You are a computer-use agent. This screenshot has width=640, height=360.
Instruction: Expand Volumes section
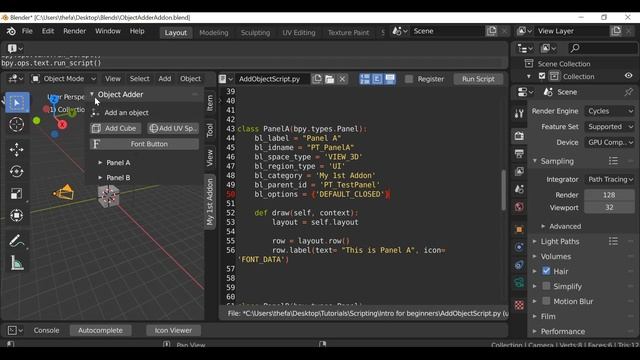(x=535, y=256)
